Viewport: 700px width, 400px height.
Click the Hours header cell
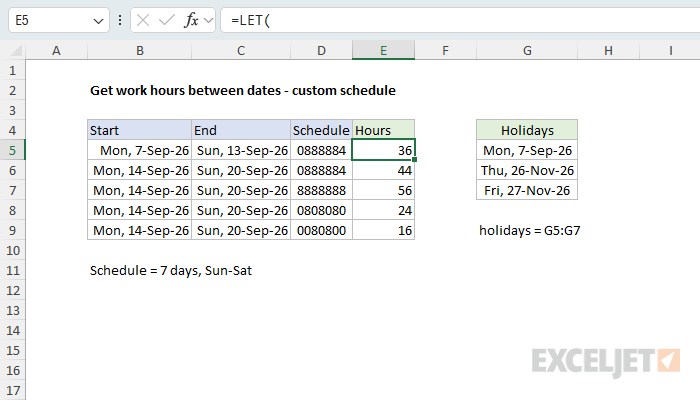click(383, 130)
